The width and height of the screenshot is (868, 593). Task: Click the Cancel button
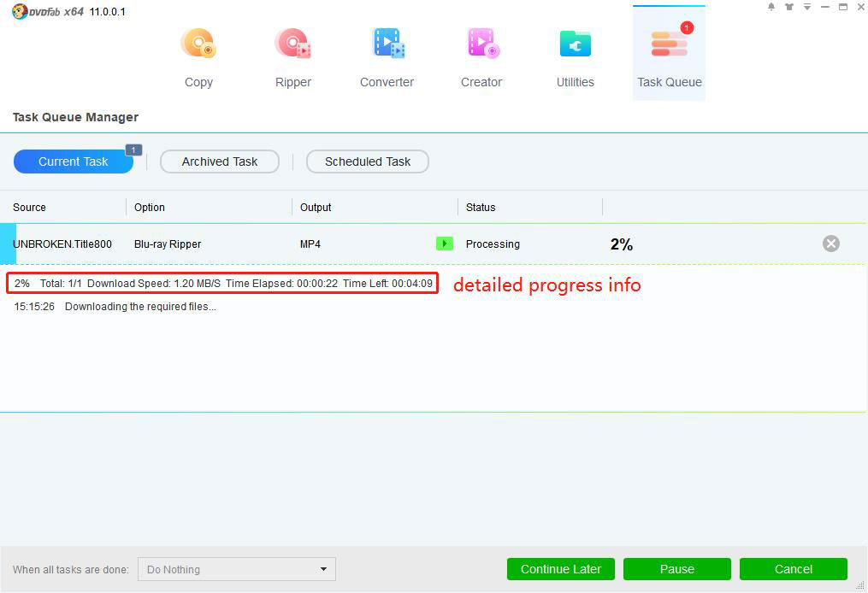(x=794, y=569)
